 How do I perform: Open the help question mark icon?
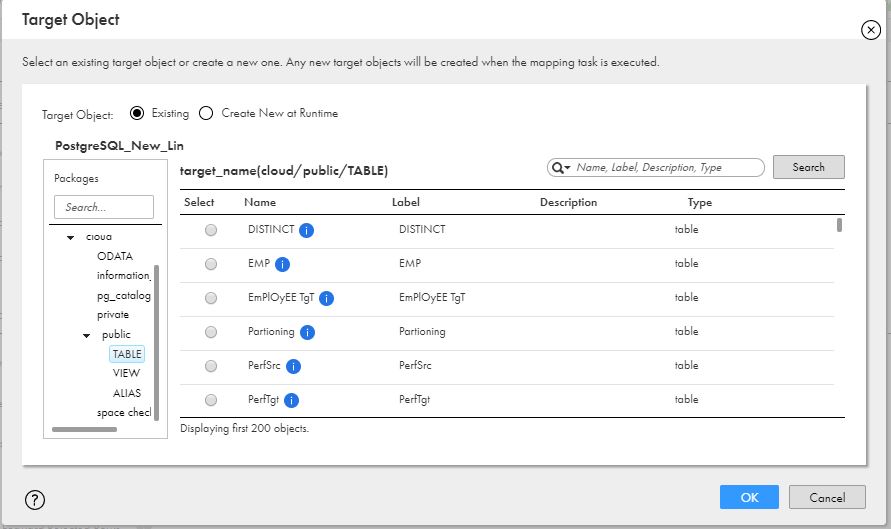(x=35, y=500)
